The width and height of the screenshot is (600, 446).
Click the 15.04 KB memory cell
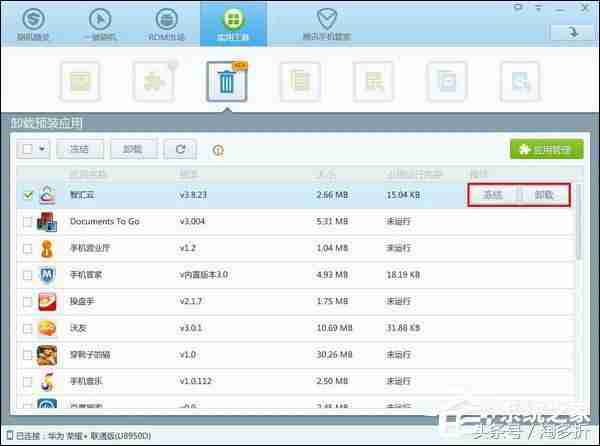[x=403, y=195]
